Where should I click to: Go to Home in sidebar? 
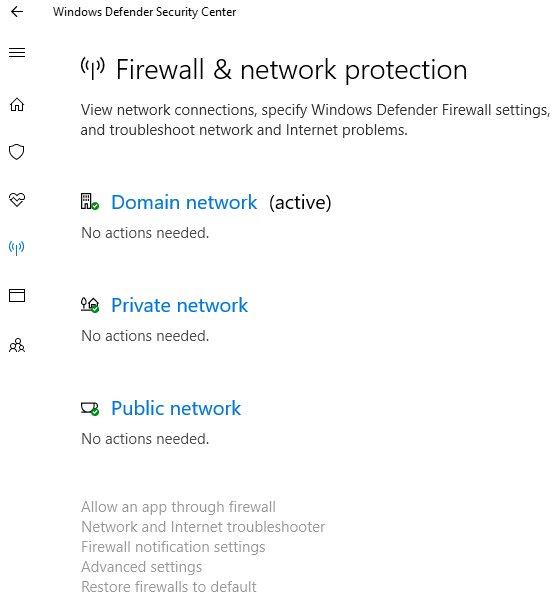click(x=17, y=105)
